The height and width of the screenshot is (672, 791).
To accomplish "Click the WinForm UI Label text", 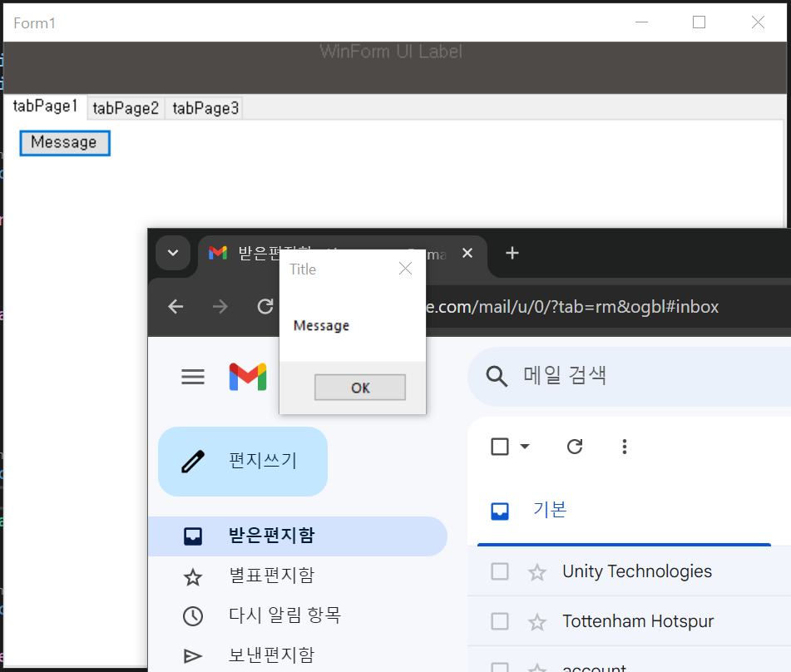I will 391,52.
